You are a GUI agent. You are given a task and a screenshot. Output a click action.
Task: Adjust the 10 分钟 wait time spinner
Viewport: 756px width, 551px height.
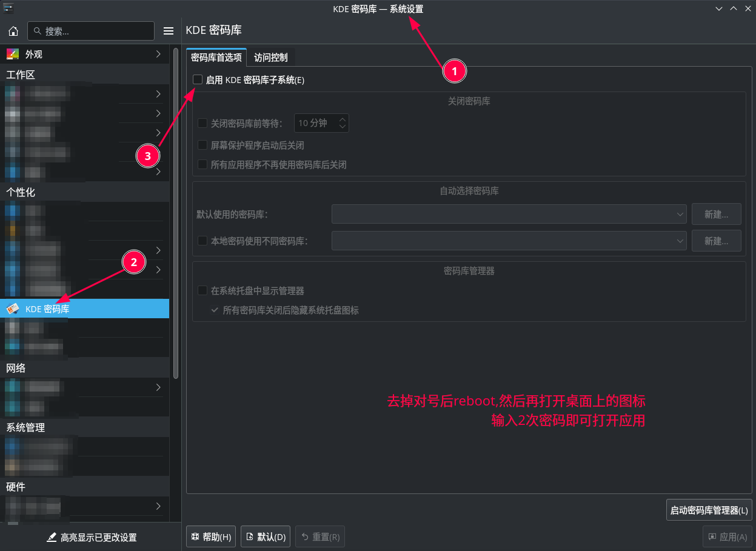321,123
